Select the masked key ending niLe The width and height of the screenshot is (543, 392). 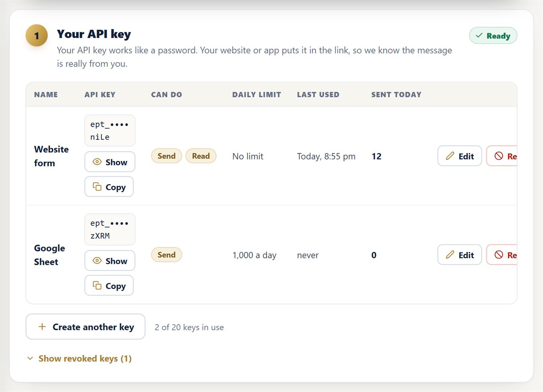click(x=110, y=131)
